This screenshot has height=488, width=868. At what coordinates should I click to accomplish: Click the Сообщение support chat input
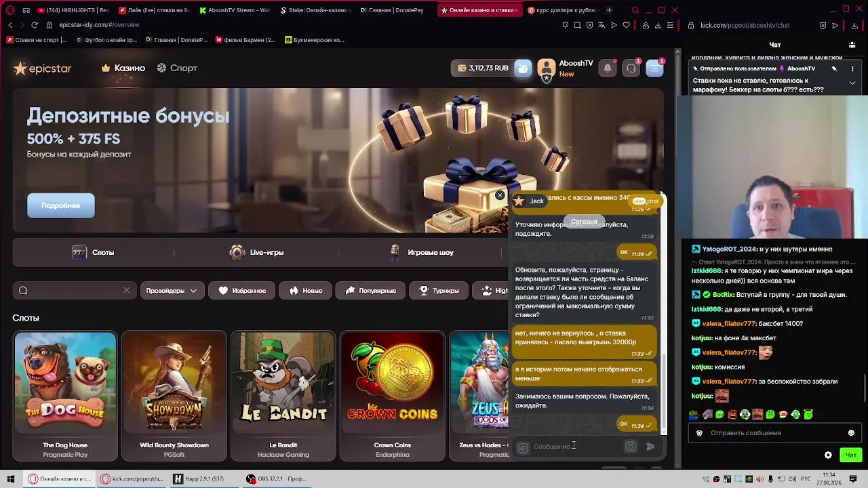tap(575, 447)
